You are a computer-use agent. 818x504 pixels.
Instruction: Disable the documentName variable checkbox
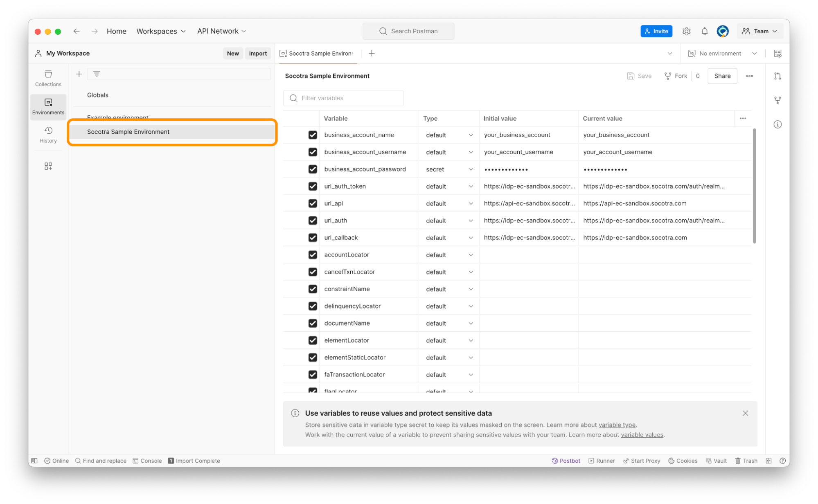(313, 323)
